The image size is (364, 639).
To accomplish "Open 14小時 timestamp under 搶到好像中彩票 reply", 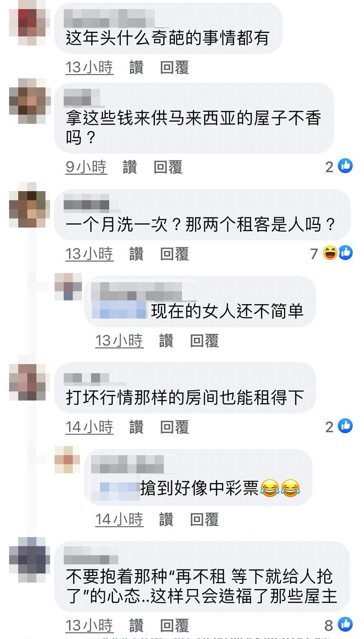I will pos(119,519).
